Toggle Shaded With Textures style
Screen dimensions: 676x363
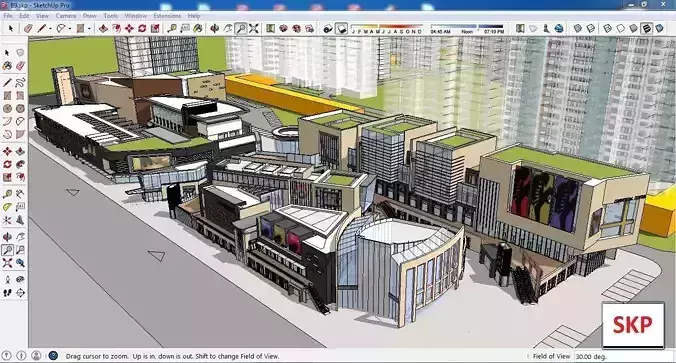pos(646,28)
